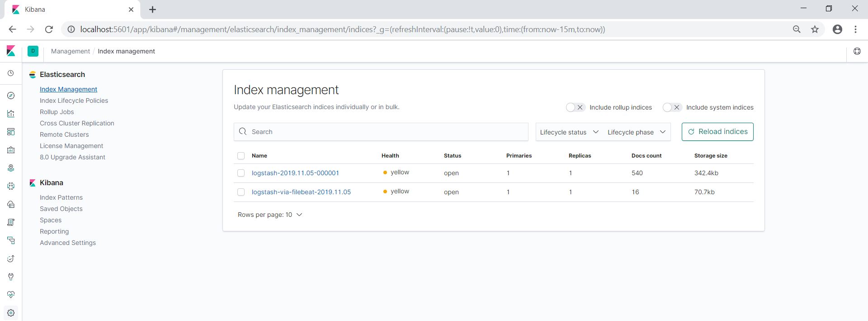Expand the Lifecycle status filter
Image resolution: width=868 pixels, height=321 pixels.
569,132
